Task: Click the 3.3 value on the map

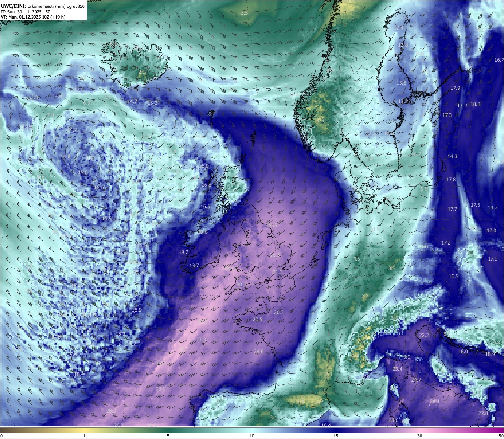Action: (392, 269)
